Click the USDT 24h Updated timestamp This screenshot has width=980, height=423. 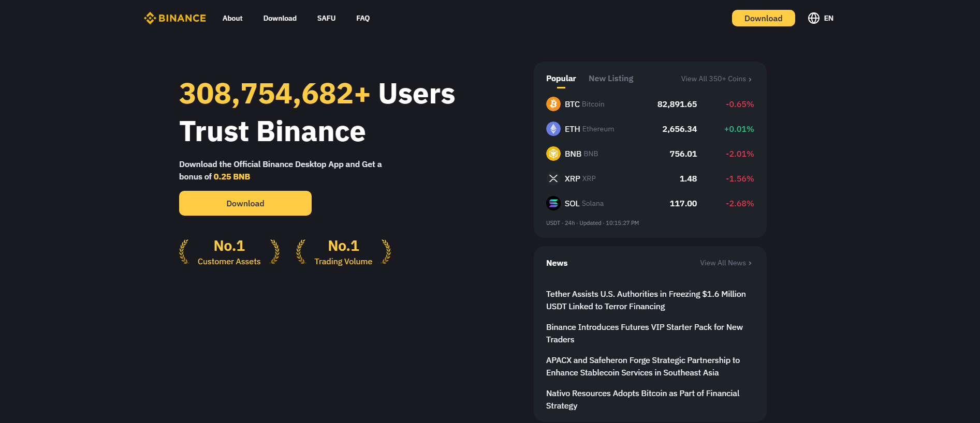pos(592,223)
